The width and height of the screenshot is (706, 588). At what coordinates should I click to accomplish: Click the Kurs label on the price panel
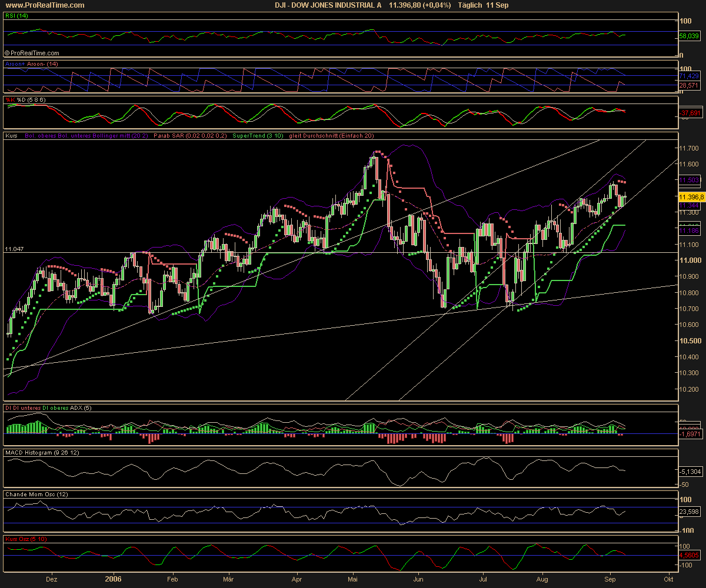9,136
